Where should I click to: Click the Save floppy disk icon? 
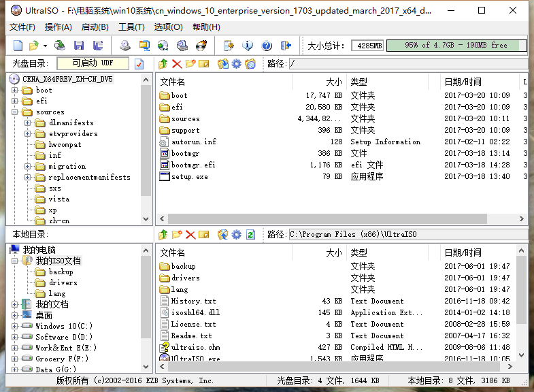79,46
